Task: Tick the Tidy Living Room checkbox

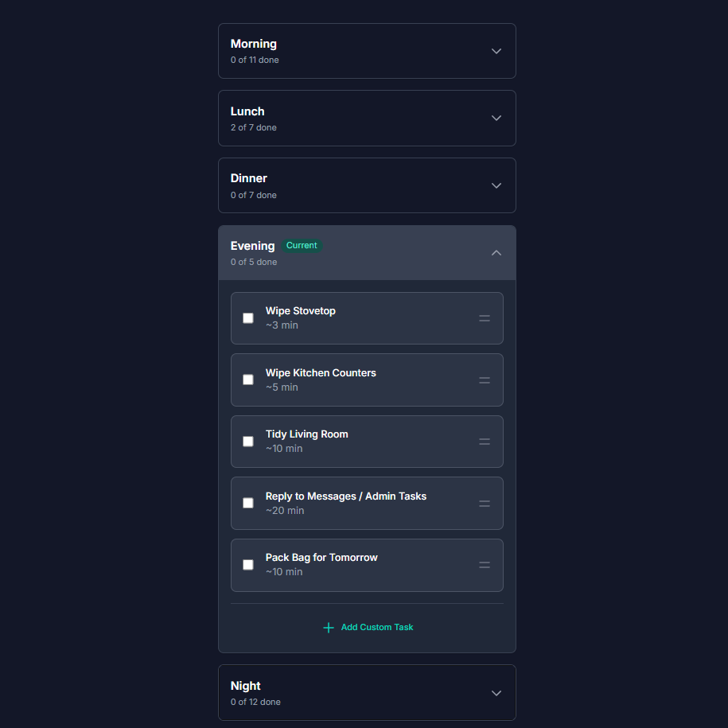Action: pos(248,442)
